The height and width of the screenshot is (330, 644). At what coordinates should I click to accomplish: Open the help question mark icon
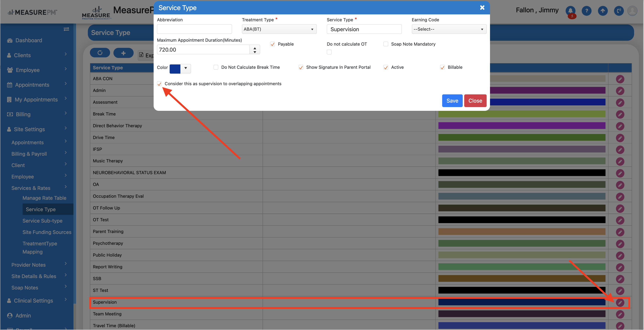click(x=586, y=11)
